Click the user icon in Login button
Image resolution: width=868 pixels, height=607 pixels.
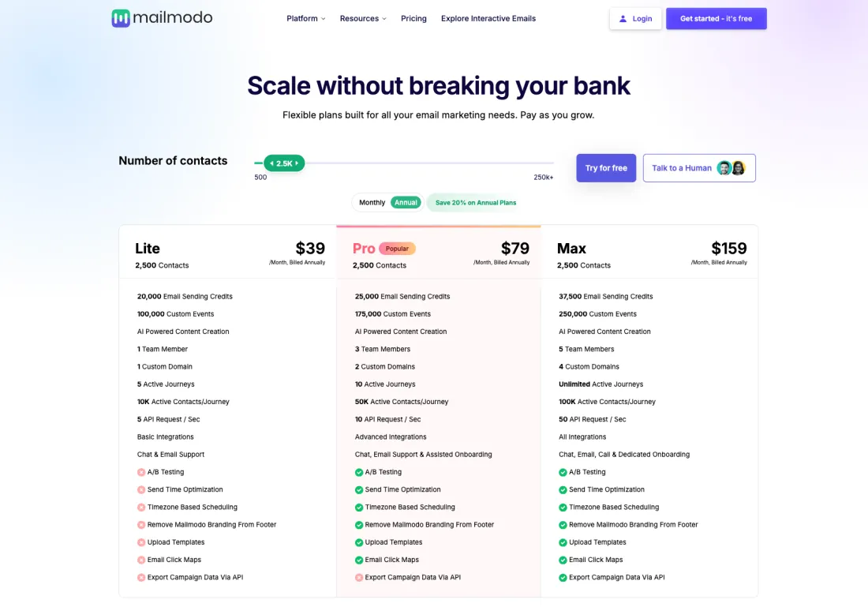click(623, 19)
